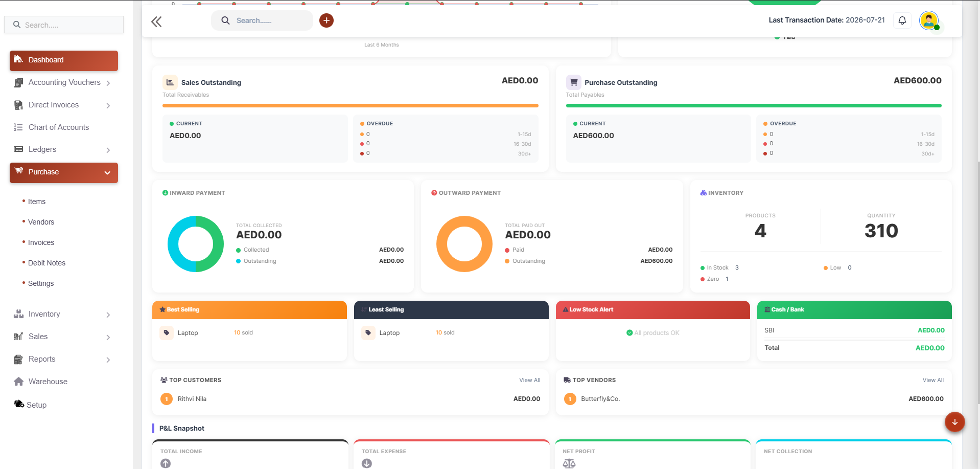Image resolution: width=980 pixels, height=469 pixels.
Task: Click the tag icon beside Least Selling Laptop
Action: [x=368, y=332]
